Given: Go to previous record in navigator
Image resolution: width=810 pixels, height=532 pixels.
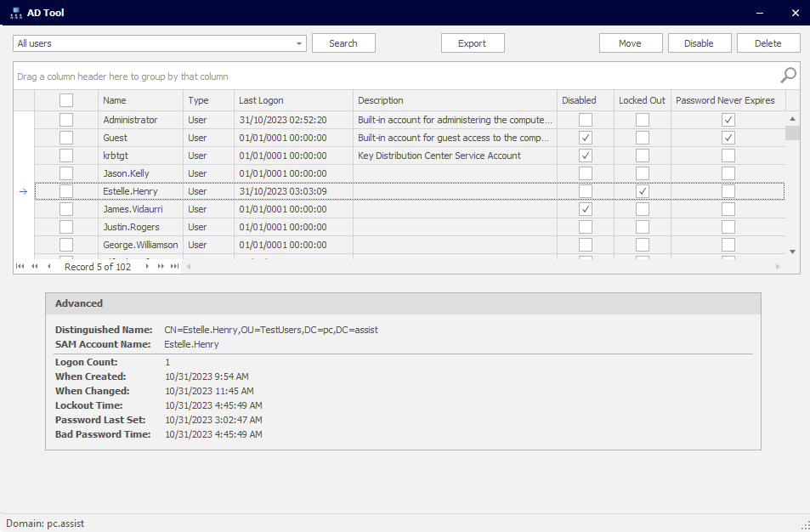Looking at the screenshot, I should click(x=49, y=267).
